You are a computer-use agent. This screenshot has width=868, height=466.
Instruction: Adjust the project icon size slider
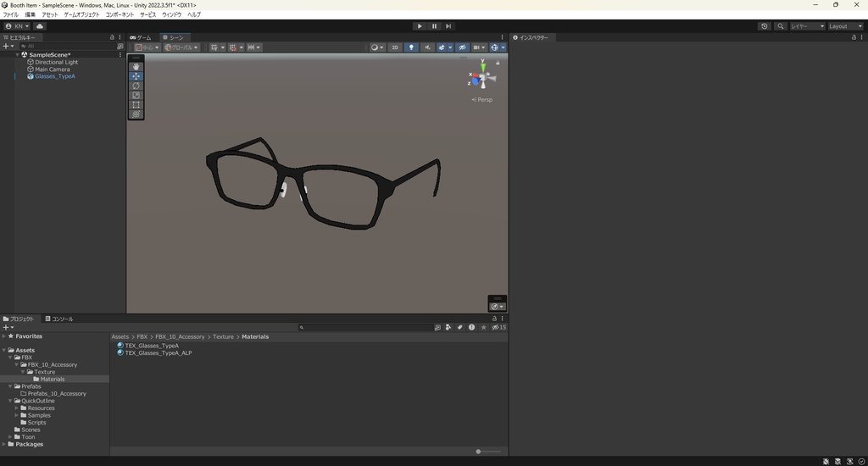point(479,452)
